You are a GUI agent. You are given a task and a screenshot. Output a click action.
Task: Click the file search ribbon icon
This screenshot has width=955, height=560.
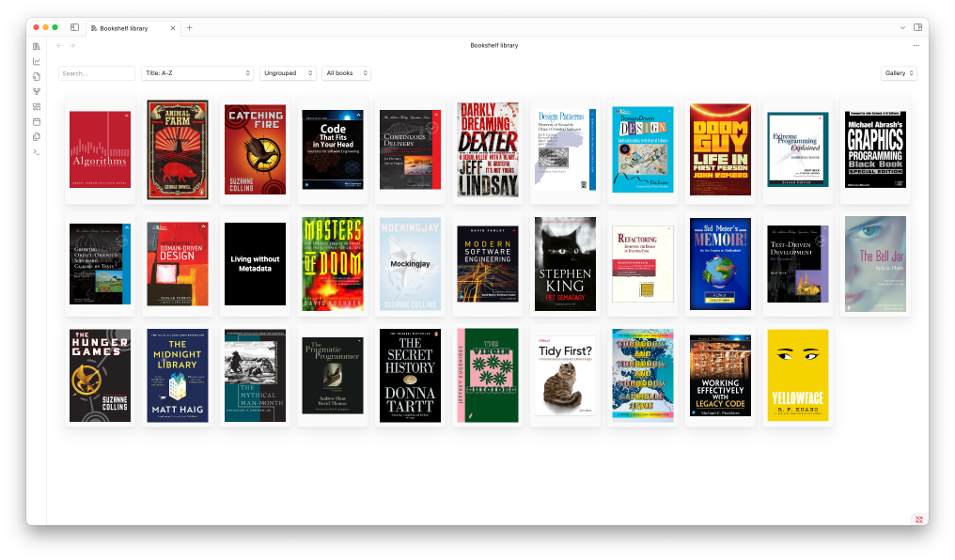coord(37,77)
